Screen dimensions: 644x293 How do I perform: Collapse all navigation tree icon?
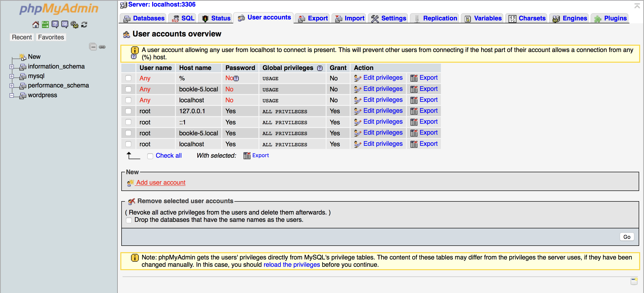(93, 47)
